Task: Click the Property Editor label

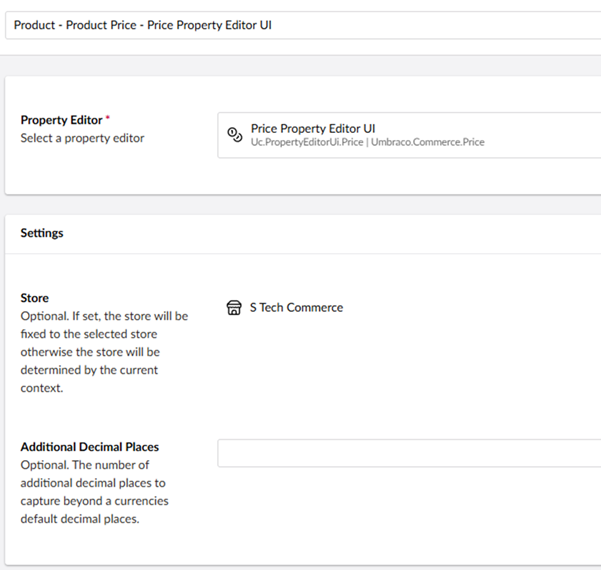Action: (60, 121)
